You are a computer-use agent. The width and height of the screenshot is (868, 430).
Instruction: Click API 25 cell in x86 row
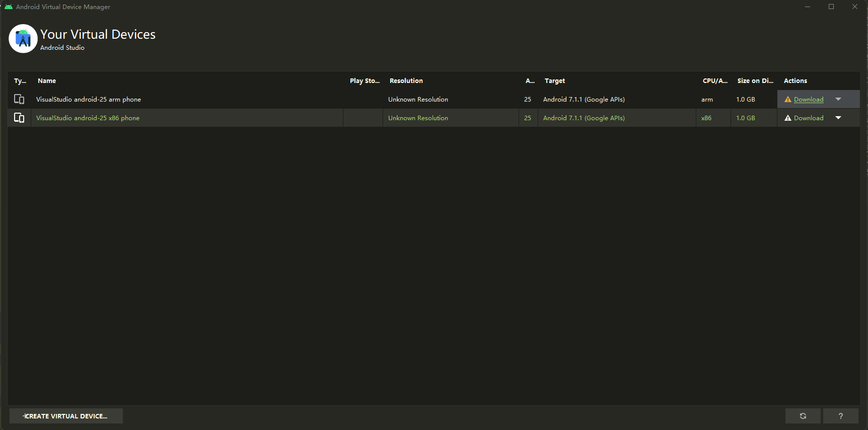click(528, 118)
